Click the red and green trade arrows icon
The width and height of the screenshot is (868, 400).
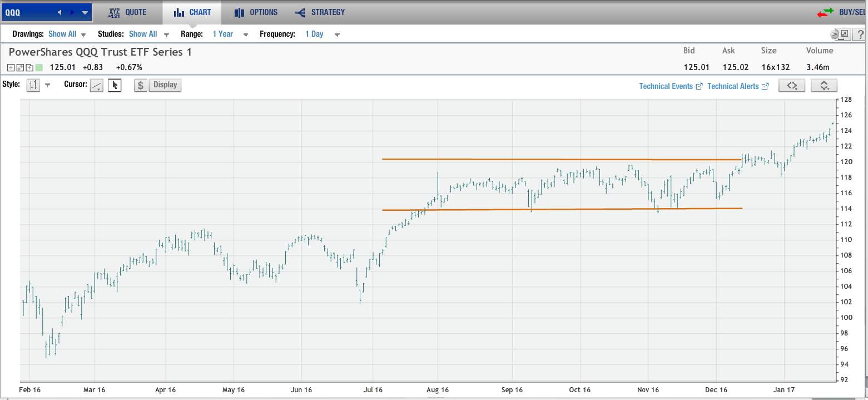(x=825, y=12)
